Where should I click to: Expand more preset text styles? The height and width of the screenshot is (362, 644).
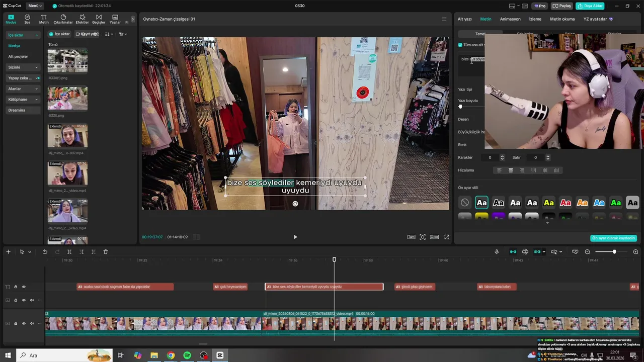point(547,223)
